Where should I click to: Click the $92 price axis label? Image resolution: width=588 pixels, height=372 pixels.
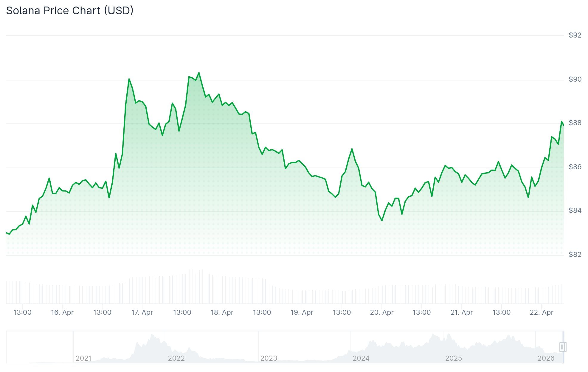(575, 35)
